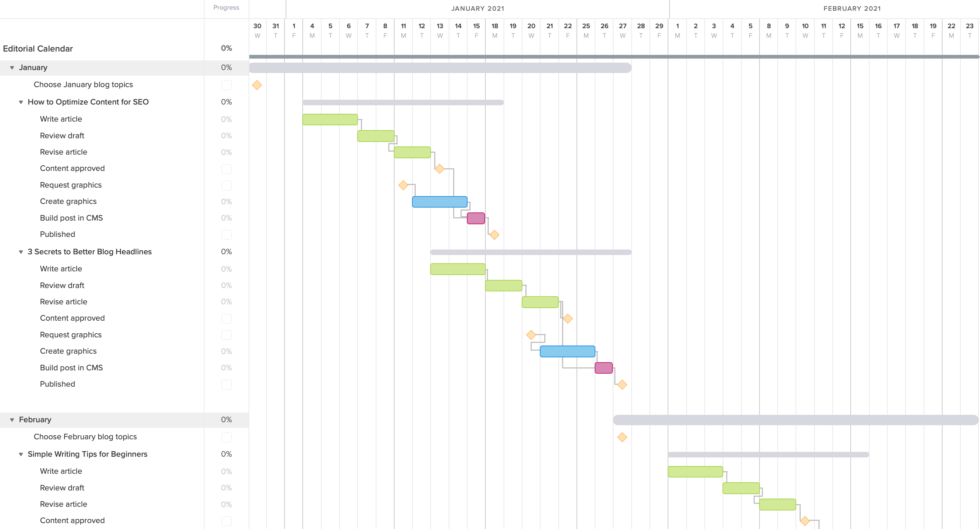Select Blog Headlines Write article bar

pos(458,269)
